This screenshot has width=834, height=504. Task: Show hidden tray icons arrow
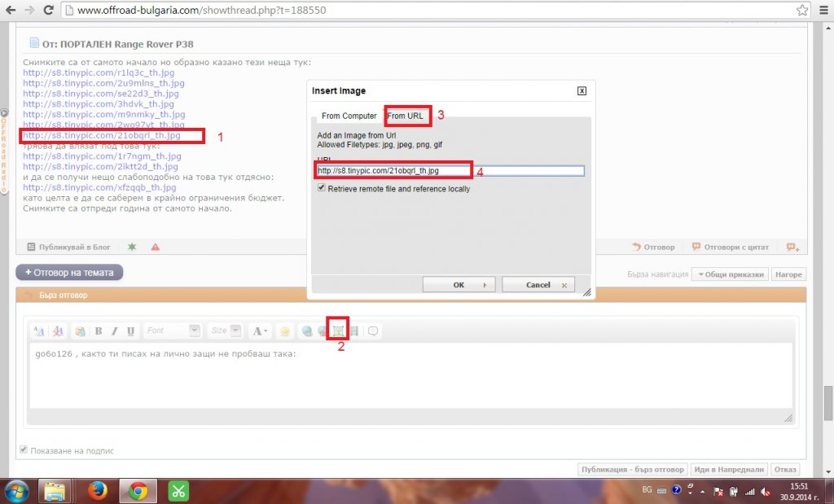pyautogui.click(x=702, y=493)
